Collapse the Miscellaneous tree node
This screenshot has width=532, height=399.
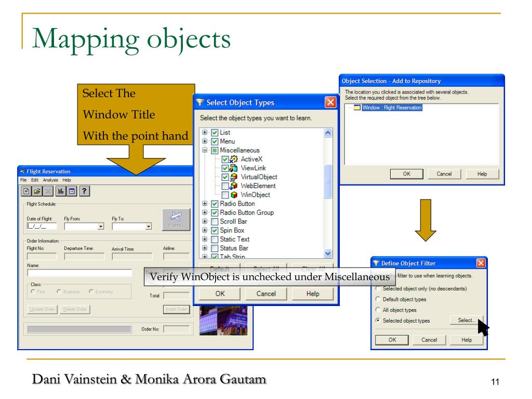[205, 150]
